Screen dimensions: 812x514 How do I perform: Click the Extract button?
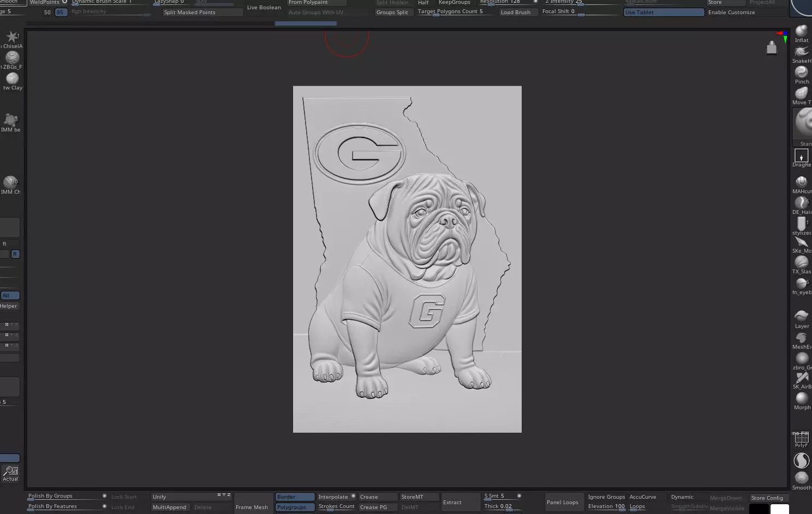click(460, 503)
